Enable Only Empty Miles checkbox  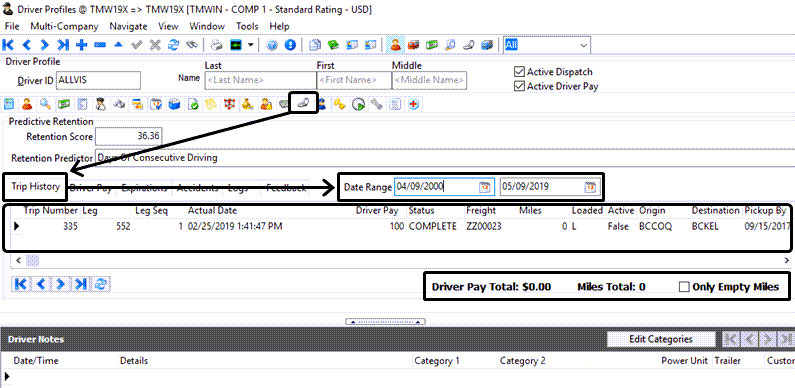tap(684, 287)
